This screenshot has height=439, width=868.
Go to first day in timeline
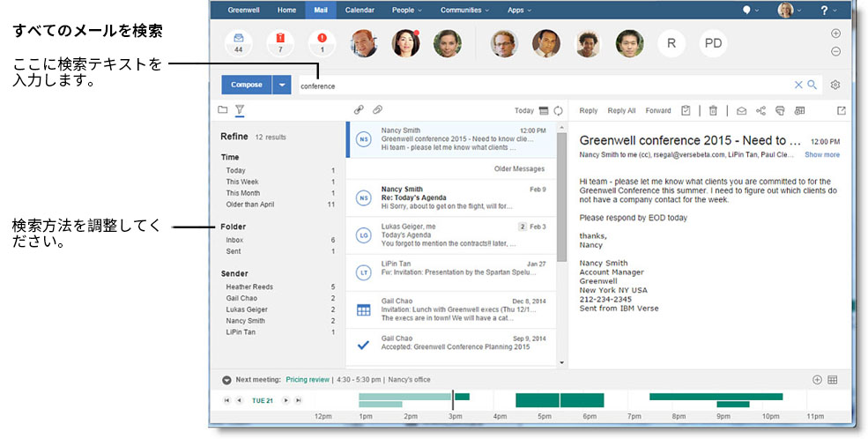pyautogui.click(x=226, y=400)
